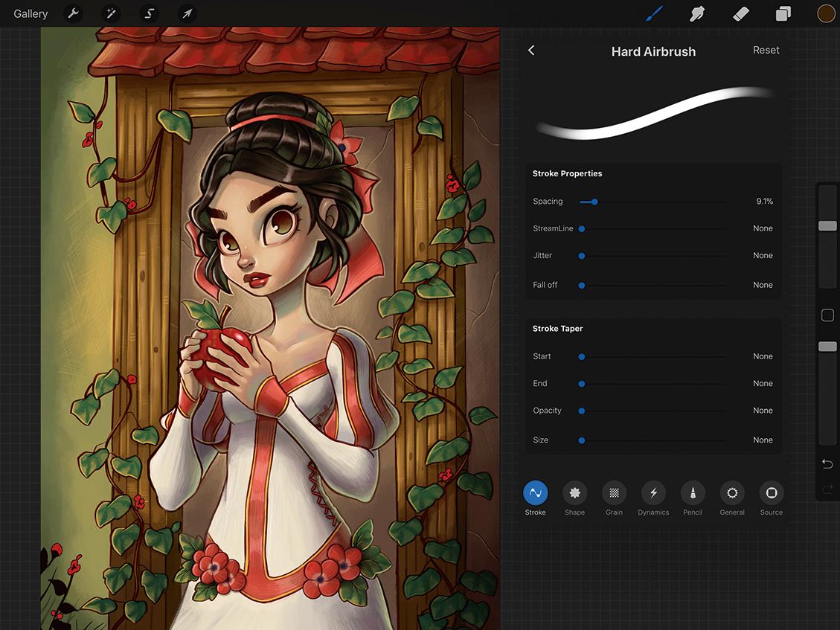Switch to the Shape tab
Viewport: 840px width, 630px height.
pos(574,498)
